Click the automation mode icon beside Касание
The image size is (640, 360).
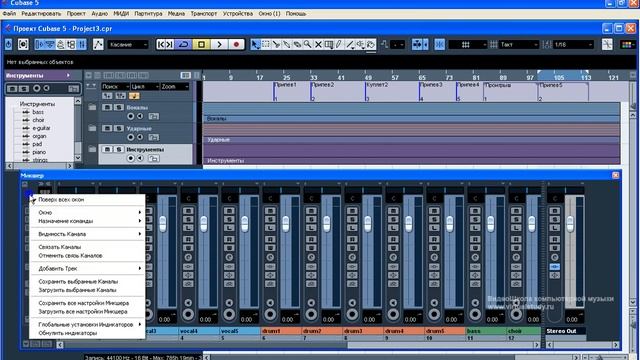point(98,44)
